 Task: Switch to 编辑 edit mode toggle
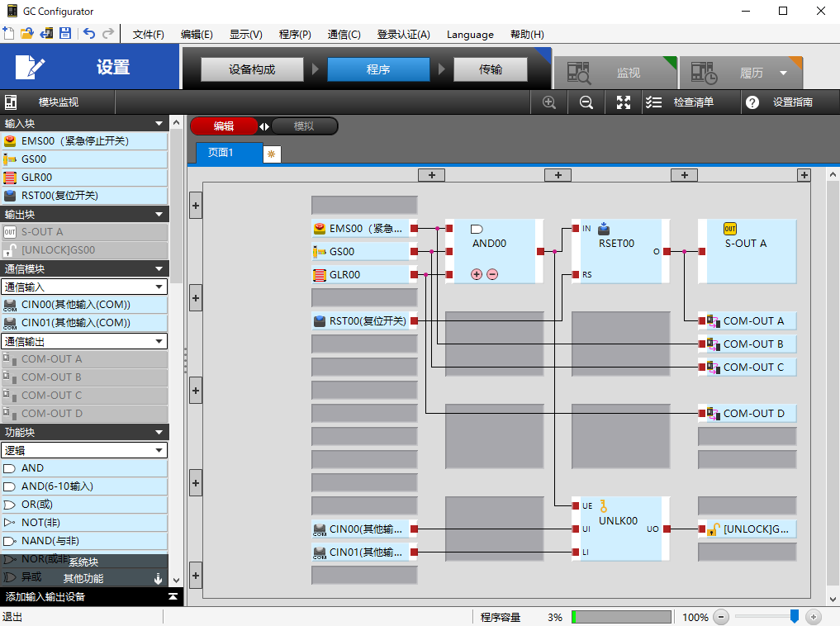click(224, 126)
